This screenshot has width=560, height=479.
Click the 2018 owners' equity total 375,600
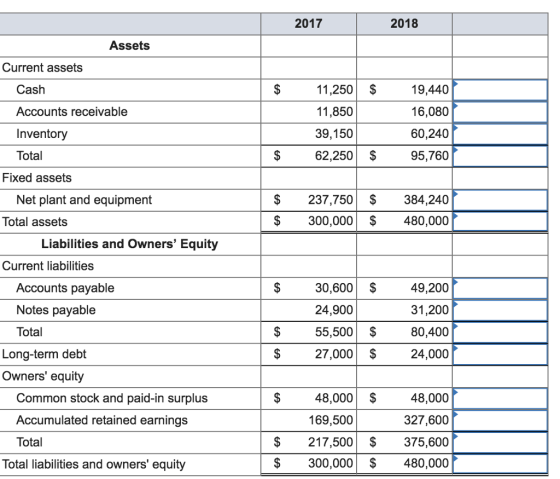[426, 442]
